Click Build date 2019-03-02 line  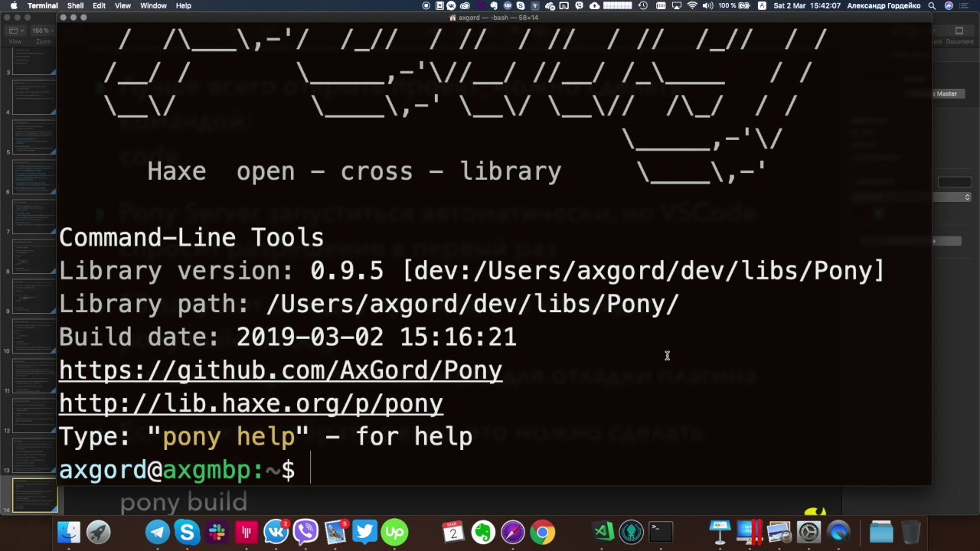pyautogui.click(x=288, y=337)
